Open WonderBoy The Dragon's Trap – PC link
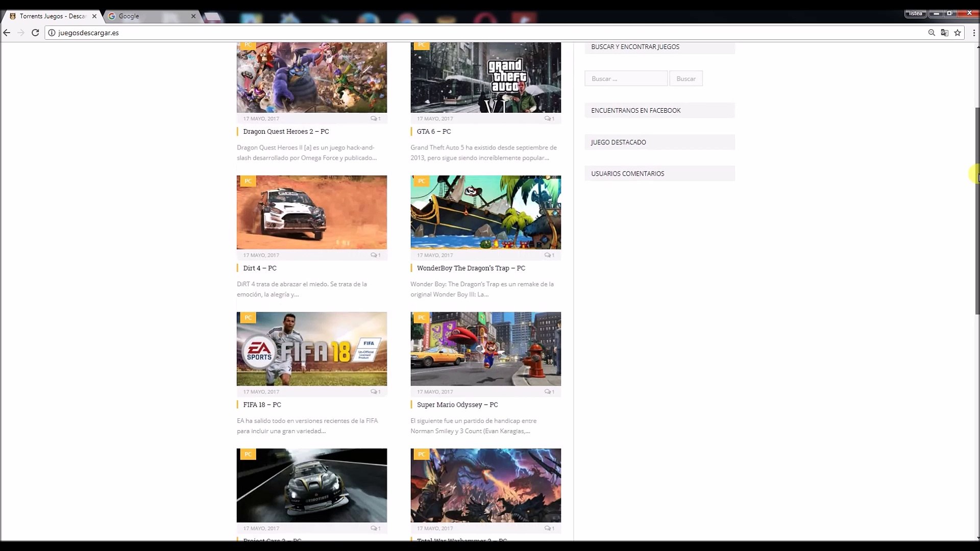Screen dimensions: 980x551 click(x=471, y=268)
